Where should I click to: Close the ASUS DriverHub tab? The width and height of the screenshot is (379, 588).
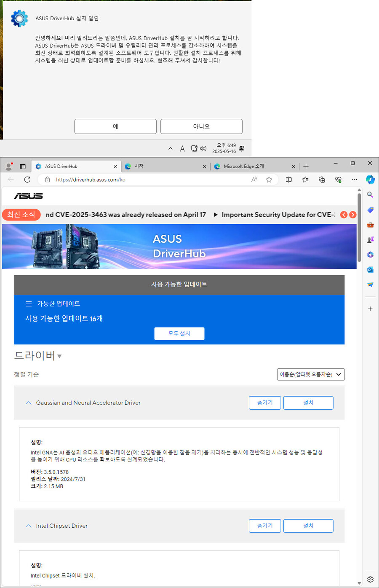pyautogui.click(x=115, y=166)
